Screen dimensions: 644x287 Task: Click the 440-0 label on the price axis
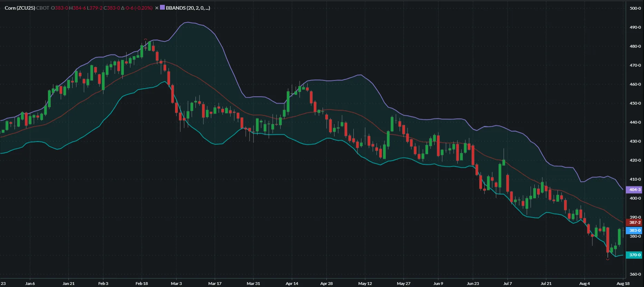tap(635, 122)
